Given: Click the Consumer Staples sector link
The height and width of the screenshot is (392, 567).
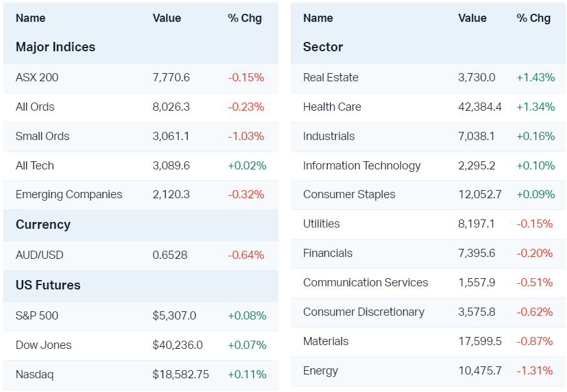Looking at the screenshot, I should (349, 194).
